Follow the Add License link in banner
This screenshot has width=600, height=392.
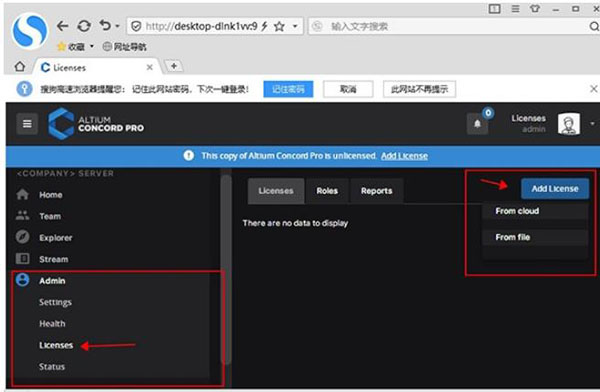404,156
